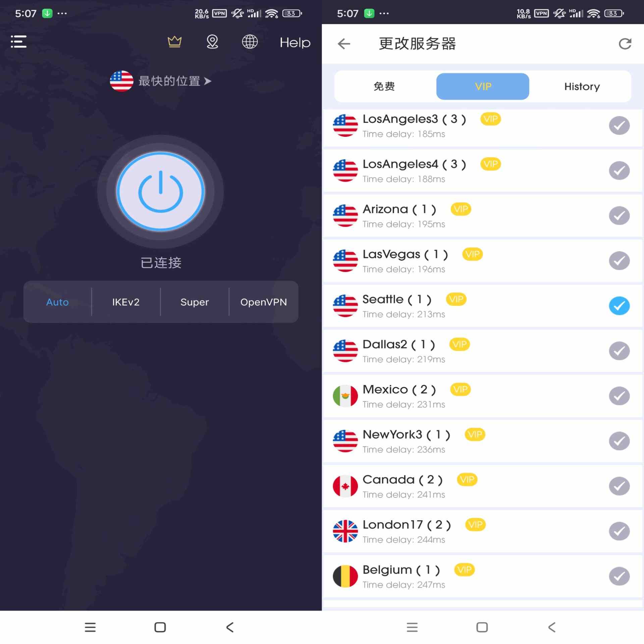
Task: Select OpenVPN protocol option
Action: click(x=264, y=302)
